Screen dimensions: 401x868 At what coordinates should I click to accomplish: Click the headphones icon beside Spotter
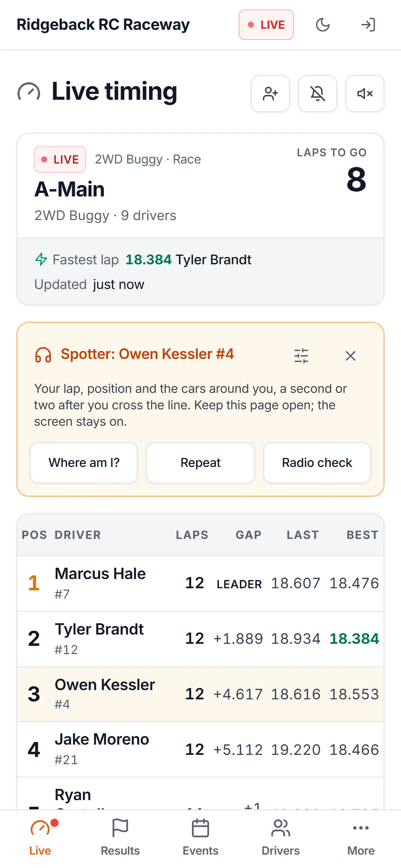(x=43, y=355)
